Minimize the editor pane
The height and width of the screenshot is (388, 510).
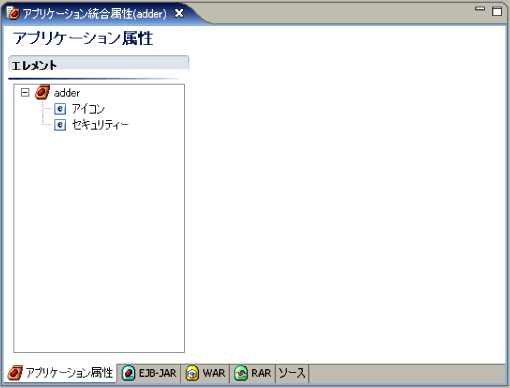click(x=480, y=9)
